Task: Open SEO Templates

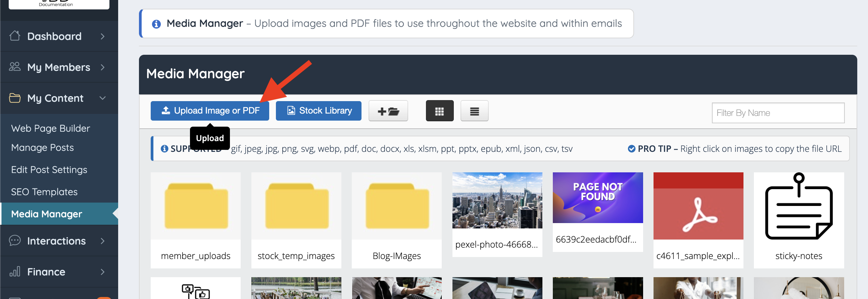Action: [44, 192]
